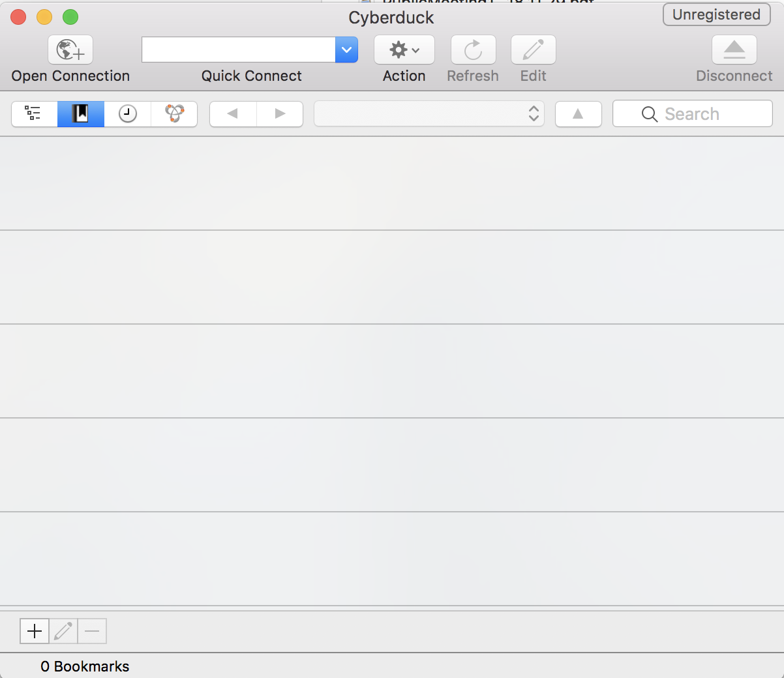Switch to the History view
784x678 pixels.
pos(128,114)
